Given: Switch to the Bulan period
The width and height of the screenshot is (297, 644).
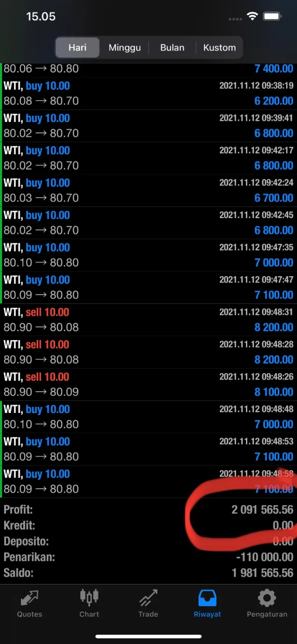Looking at the screenshot, I should pos(172,48).
